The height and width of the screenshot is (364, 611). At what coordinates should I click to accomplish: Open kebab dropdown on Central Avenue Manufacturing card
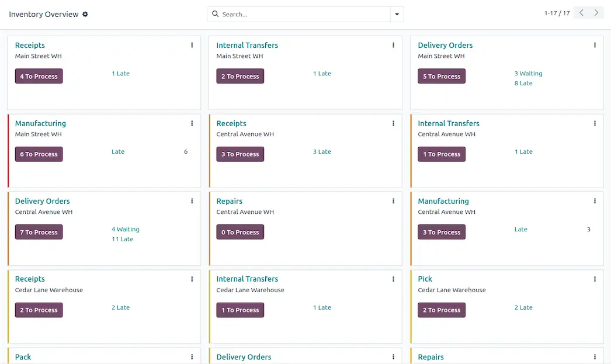(x=595, y=201)
